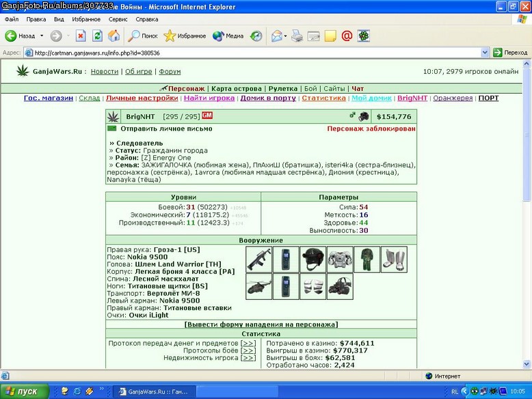Expand the address bar dropdown arrow
The width and height of the screenshot is (532, 399).
pos(485,53)
